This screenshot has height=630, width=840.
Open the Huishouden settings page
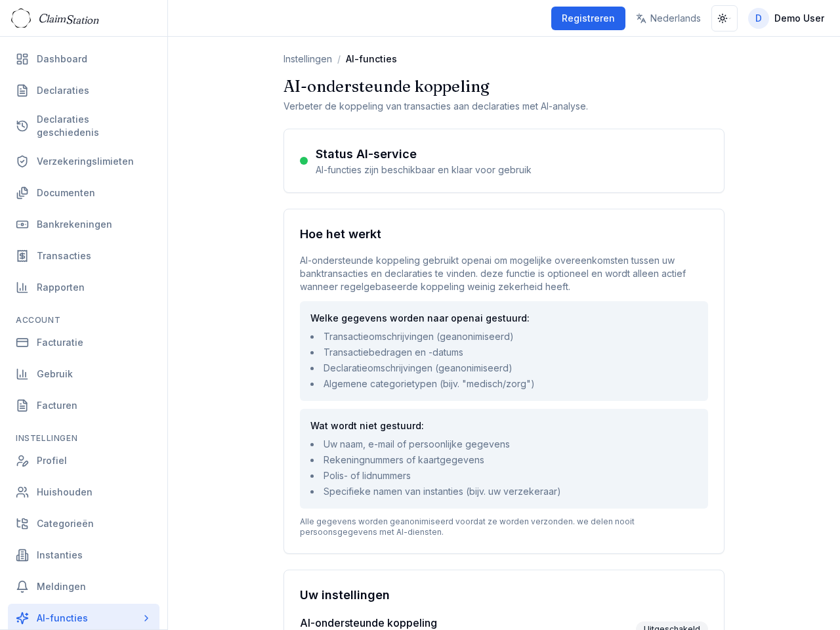click(64, 492)
